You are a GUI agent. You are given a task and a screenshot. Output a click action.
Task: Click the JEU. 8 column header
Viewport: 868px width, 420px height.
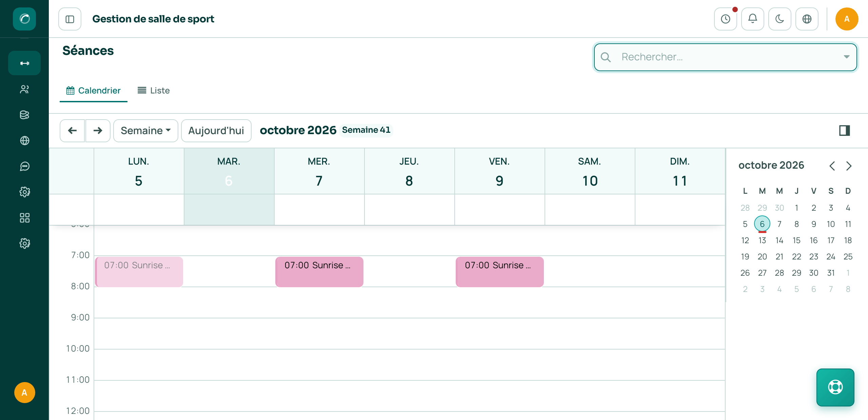409,171
